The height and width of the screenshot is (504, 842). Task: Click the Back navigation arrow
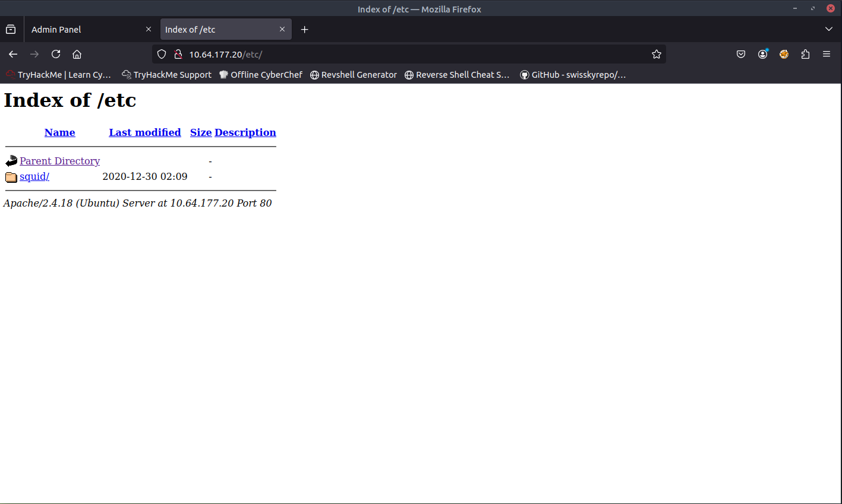[x=13, y=54]
